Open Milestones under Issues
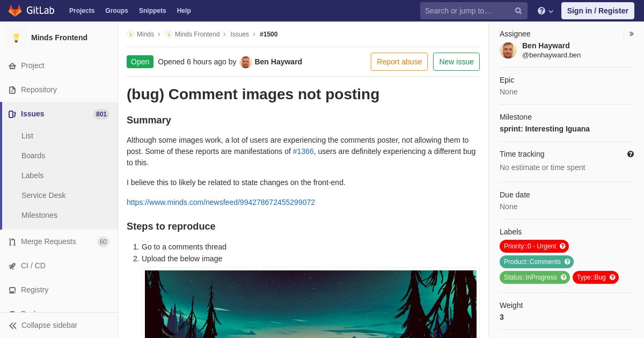The height and width of the screenshot is (338, 644). (39, 215)
